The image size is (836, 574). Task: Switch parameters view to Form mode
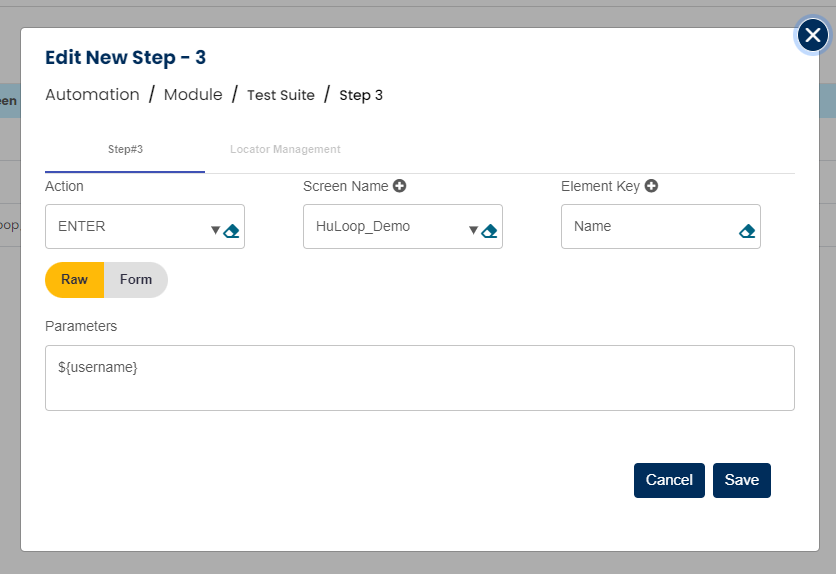click(136, 280)
